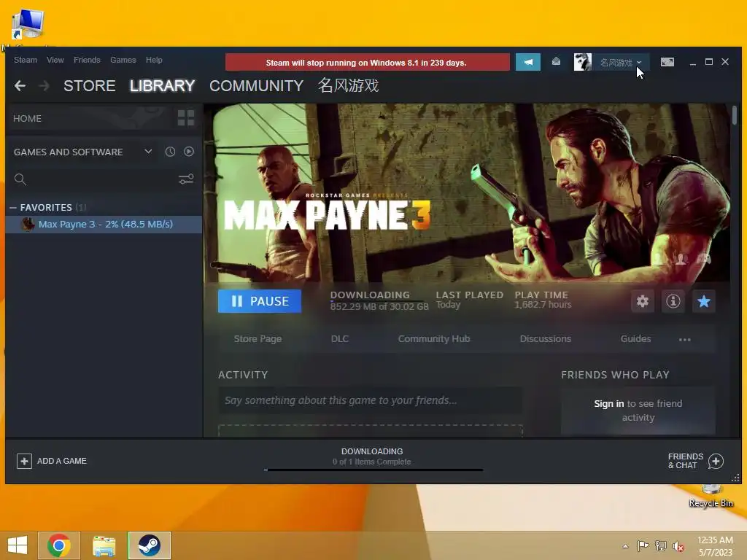Open the game settings gear icon
This screenshot has height=560, width=747.
pos(642,301)
